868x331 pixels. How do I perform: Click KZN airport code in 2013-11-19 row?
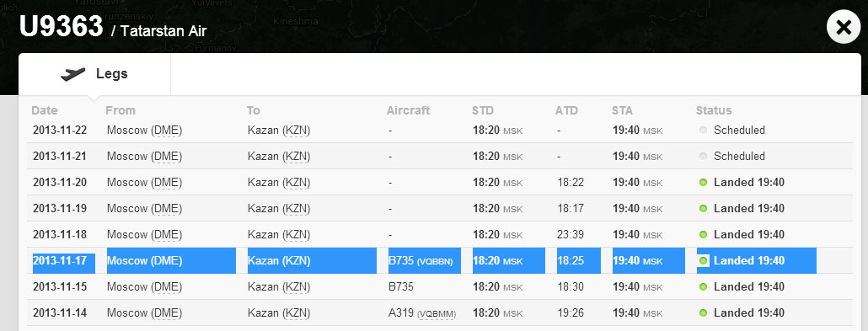(296, 209)
